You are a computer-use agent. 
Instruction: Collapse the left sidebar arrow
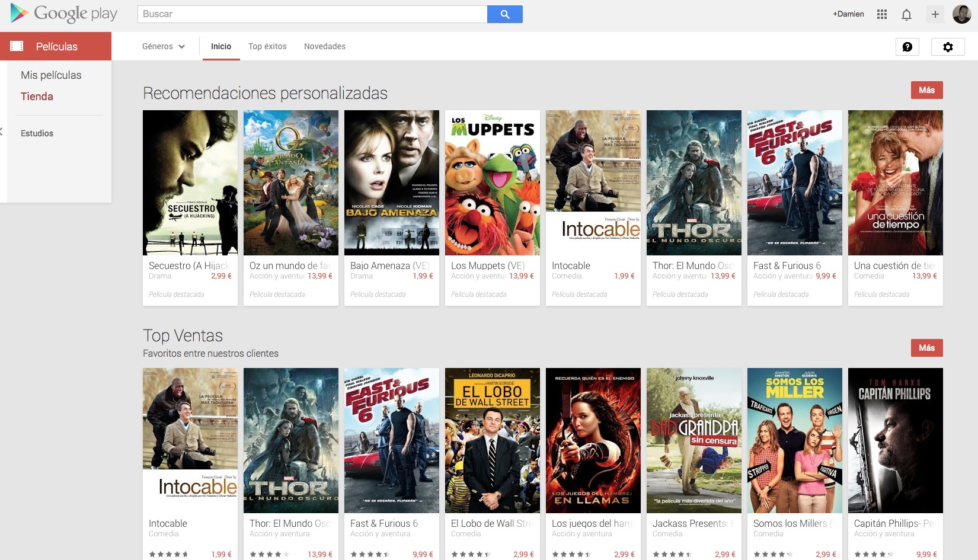click(x=2, y=132)
